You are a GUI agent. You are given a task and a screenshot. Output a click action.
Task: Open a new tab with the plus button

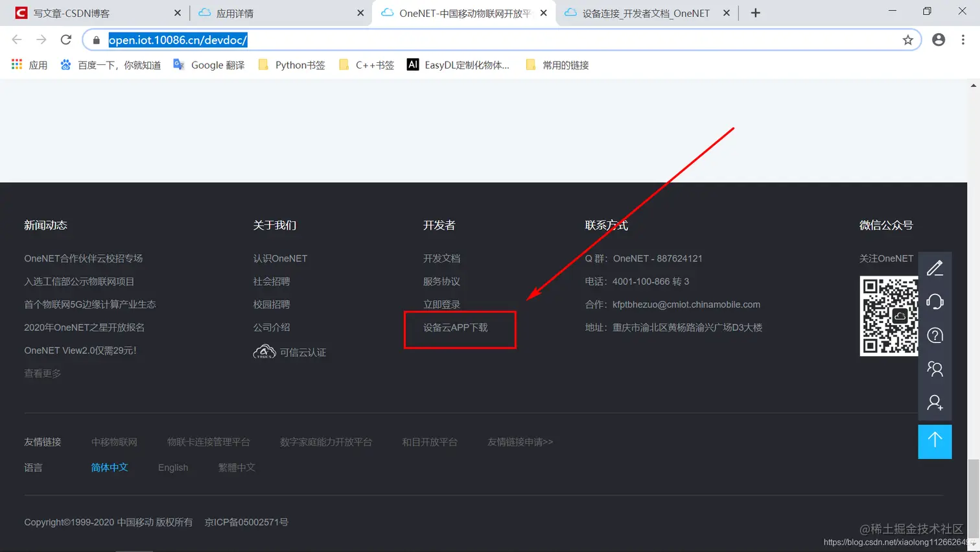click(755, 13)
